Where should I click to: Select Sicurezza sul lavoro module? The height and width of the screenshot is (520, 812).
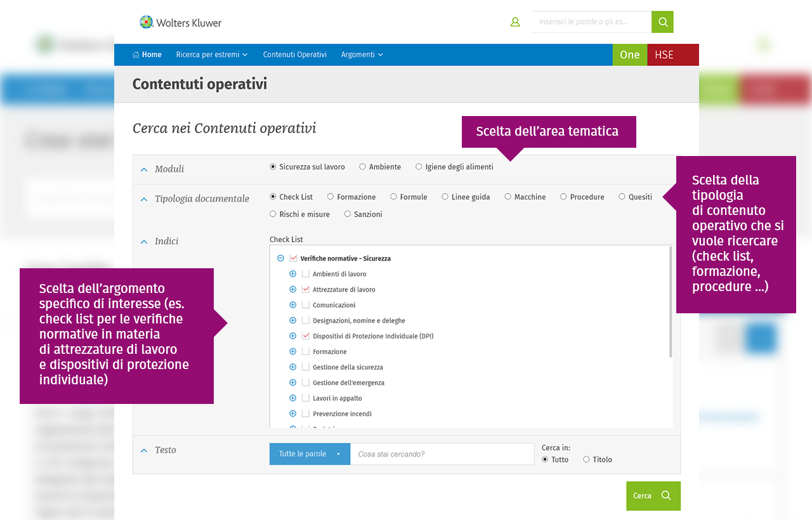tap(273, 167)
